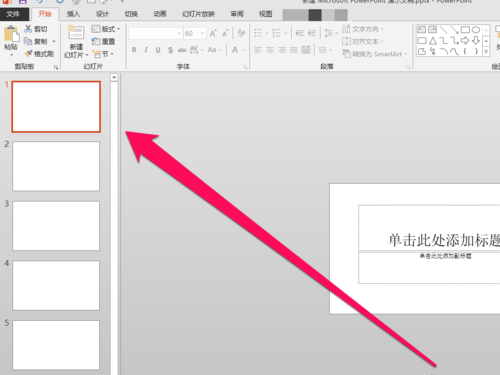This screenshot has height=375, width=500.
Task: Click the Paste (粘贴) clipboard icon
Action: [x=11, y=34]
